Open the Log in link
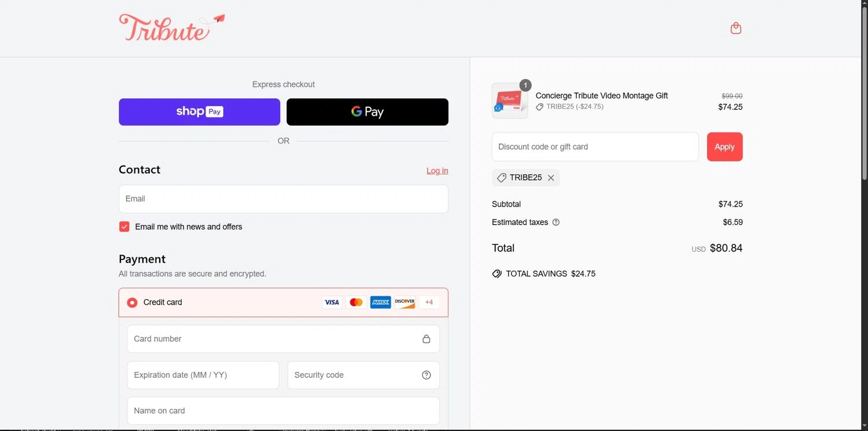This screenshot has width=868, height=431. click(x=437, y=171)
